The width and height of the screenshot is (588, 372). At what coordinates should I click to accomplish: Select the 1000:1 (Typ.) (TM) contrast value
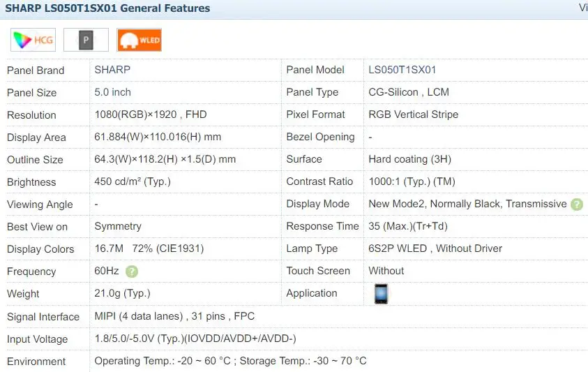[x=412, y=181]
